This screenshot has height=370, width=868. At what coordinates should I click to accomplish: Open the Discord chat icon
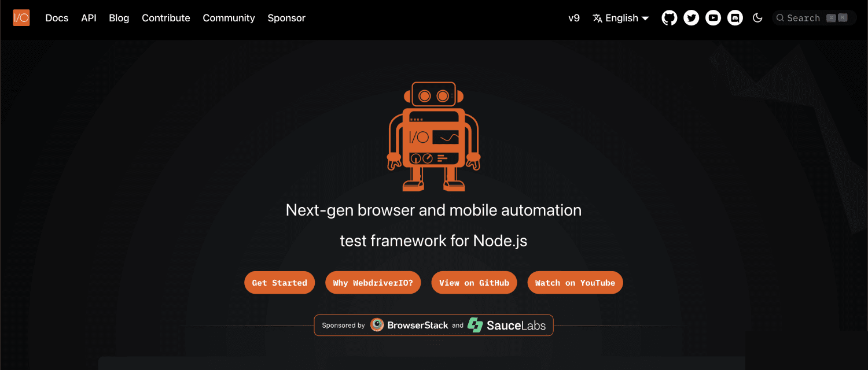pos(735,18)
